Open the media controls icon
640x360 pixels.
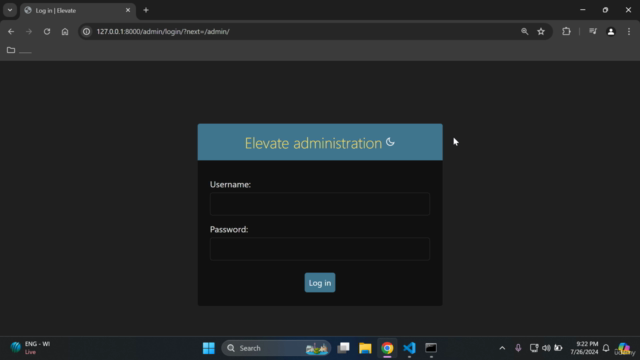(593, 31)
